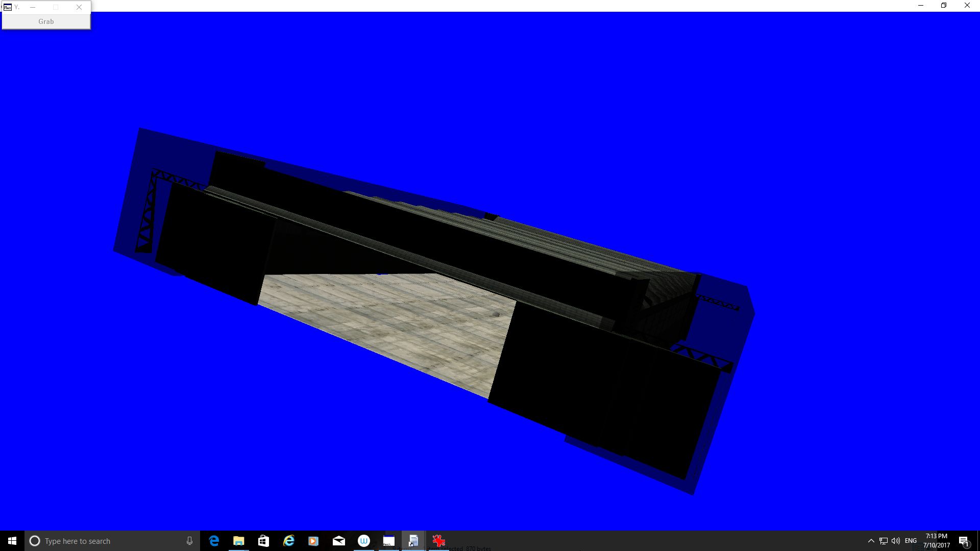
Task: Click the Grab button
Action: click(46, 21)
